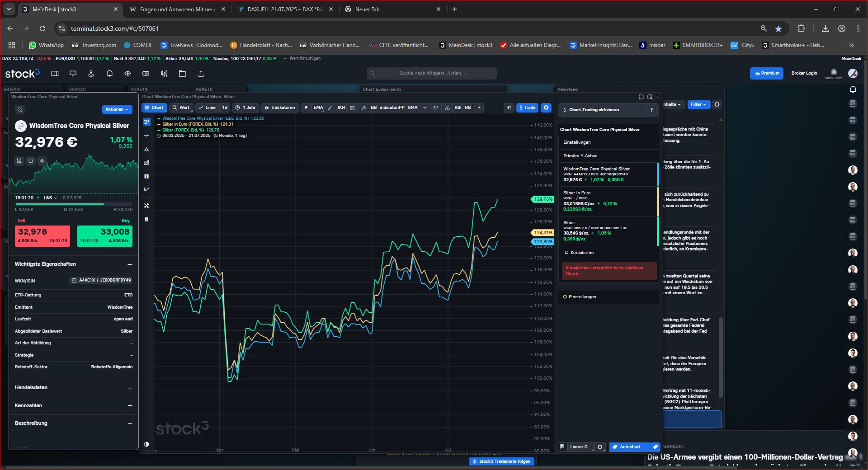Click the Premium button
The width and height of the screenshot is (868, 470).
767,73
